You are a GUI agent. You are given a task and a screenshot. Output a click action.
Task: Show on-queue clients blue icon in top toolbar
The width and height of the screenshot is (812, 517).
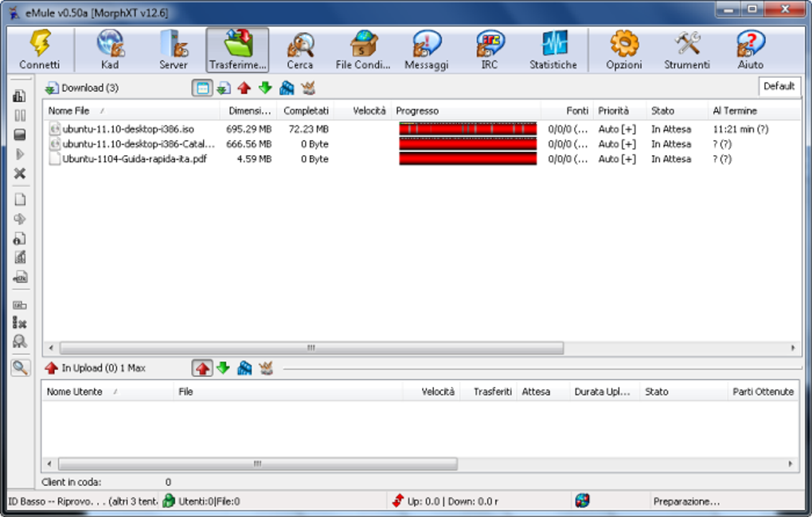287,88
